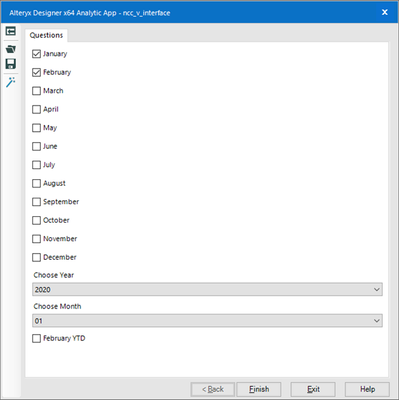The width and height of the screenshot is (399, 400).
Task: Click the Back button
Action: (x=213, y=389)
